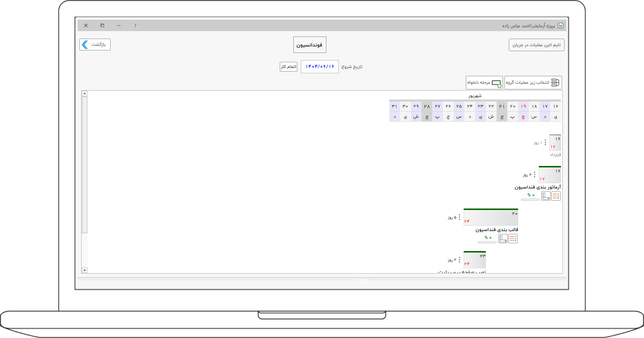Image resolution: width=644 pixels, height=338 pixels.
Task: Click the start date field 1404/06/16
Action: [319, 67]
